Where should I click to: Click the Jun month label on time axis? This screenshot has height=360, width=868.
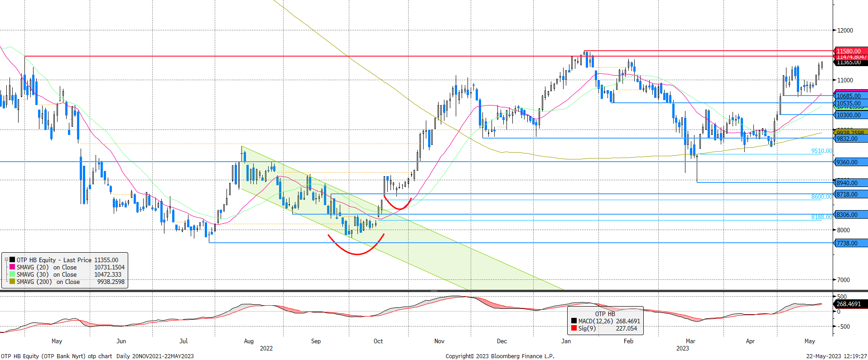[121, 341]
